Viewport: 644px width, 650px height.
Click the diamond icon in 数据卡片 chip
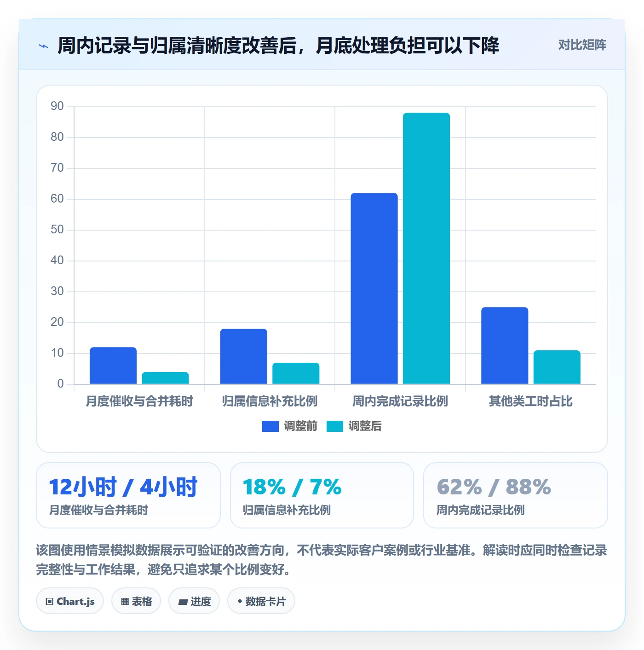coord(240,601)
